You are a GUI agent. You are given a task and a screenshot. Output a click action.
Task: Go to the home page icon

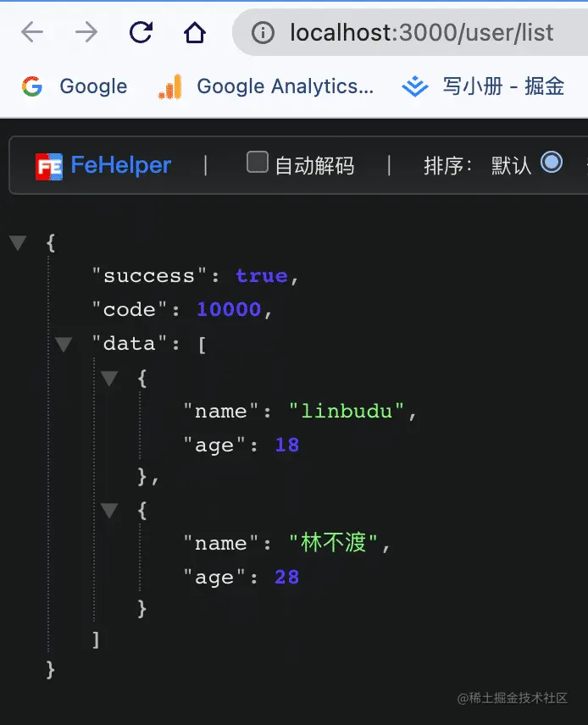[x=194, y=32]
